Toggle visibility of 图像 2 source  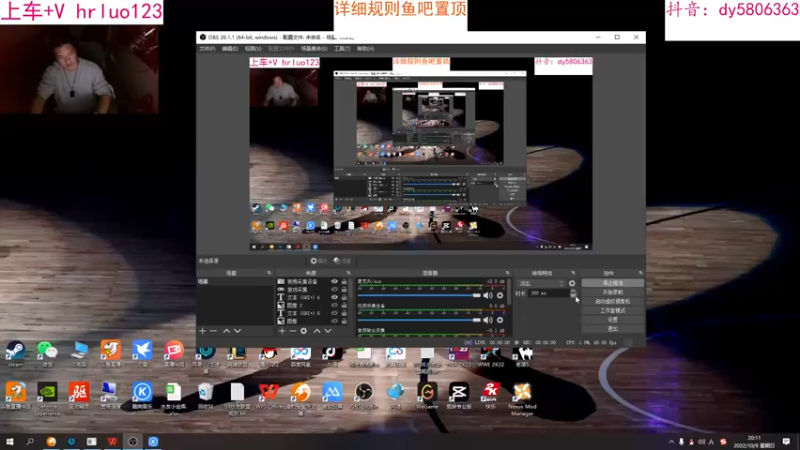(x=334, y=305)
